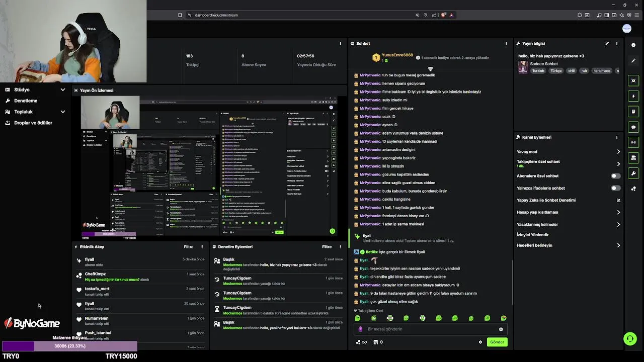
Task: Toggle the lightning bolt quick actions icon
Action: [x=633, y=96]
